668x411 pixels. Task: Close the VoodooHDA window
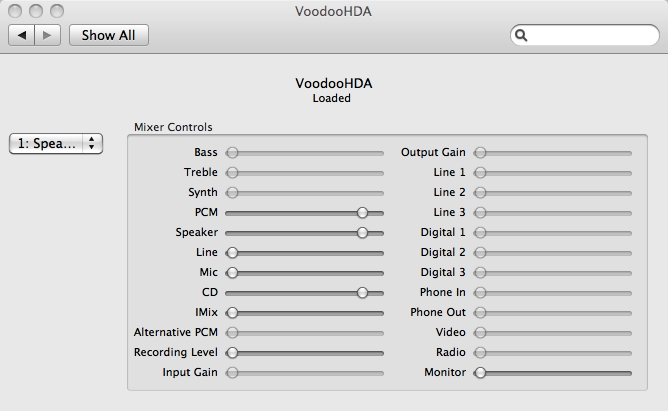14,10
